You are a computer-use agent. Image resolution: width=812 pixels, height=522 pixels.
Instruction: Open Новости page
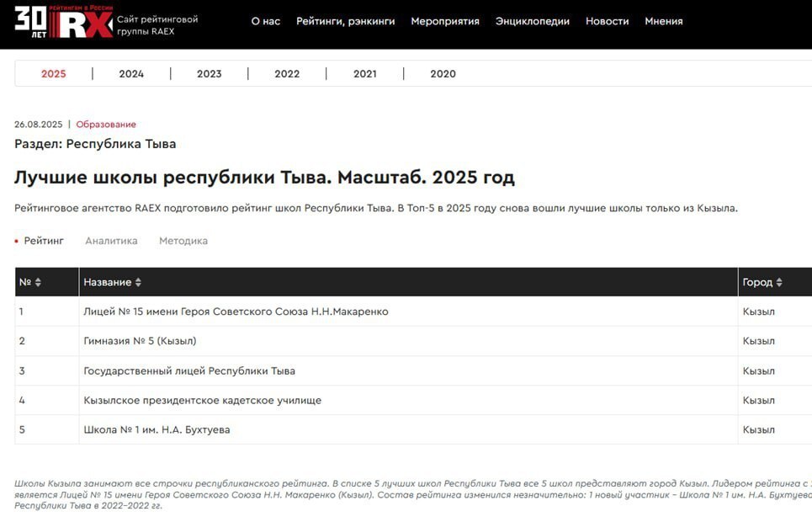(607, 21)
